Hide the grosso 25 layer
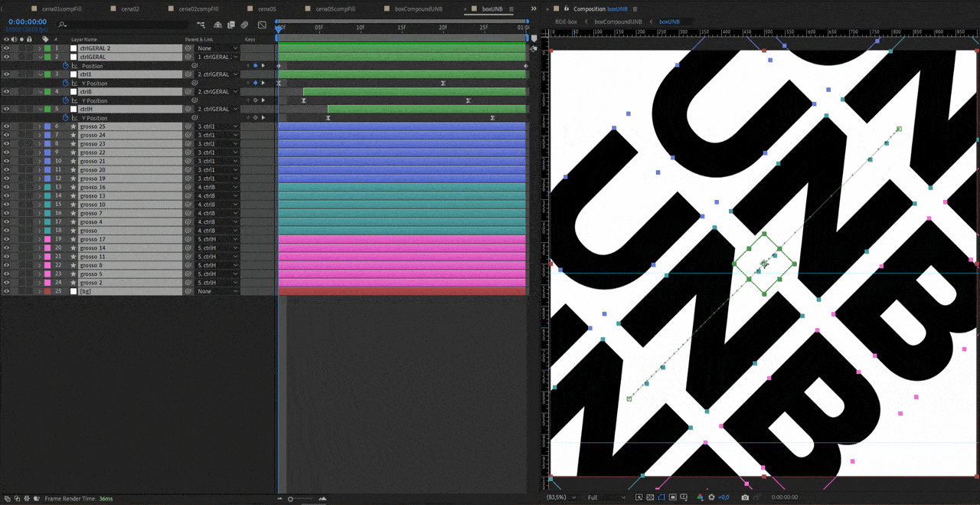Viewport: 980px width, 505px height. 6,126
